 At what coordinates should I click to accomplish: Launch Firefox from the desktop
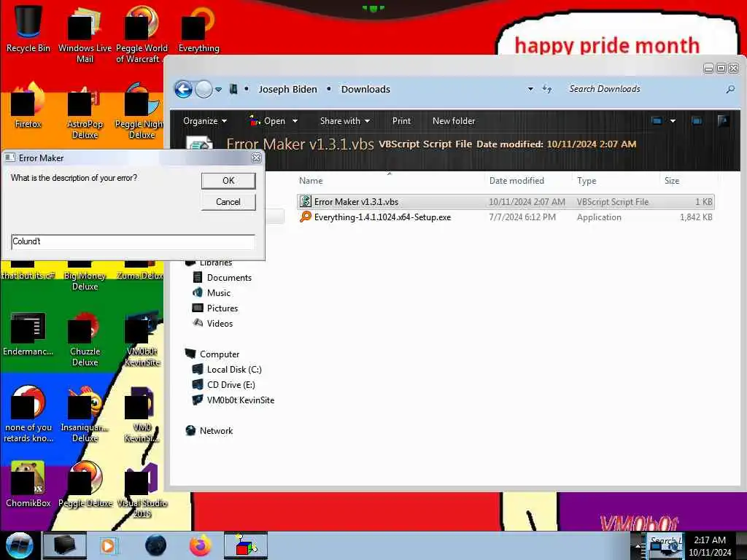28,104
